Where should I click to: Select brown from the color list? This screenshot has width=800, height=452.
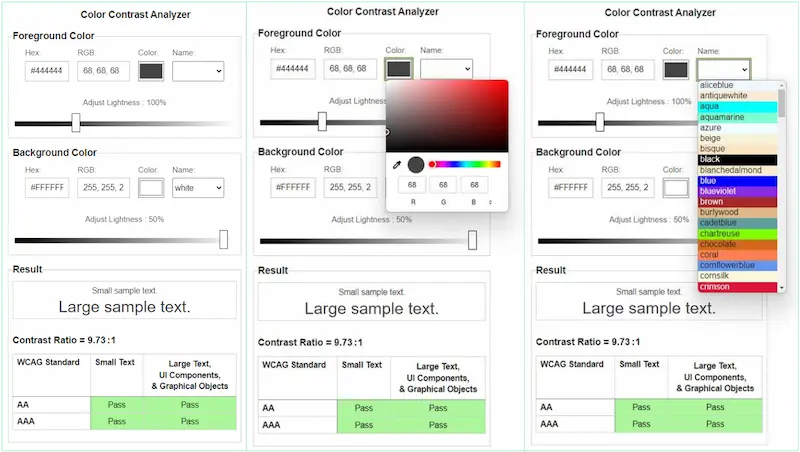(x=738, y=202)
